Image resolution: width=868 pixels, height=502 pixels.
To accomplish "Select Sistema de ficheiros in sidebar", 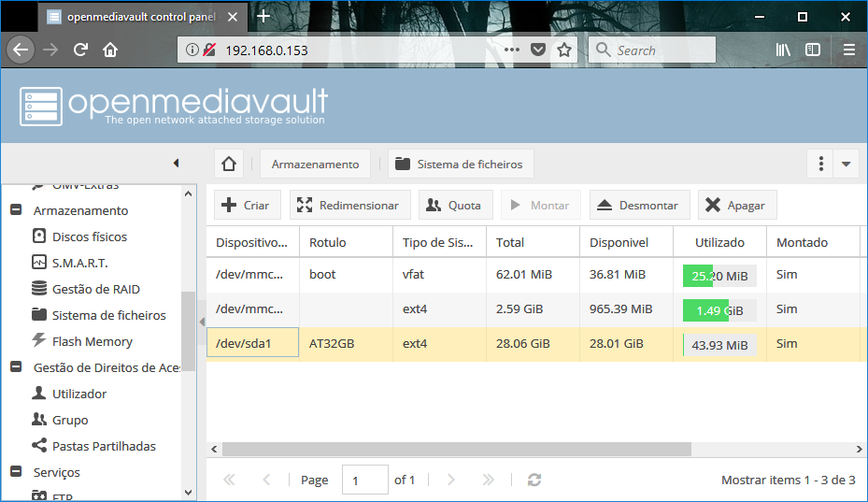I will pos(98,315).
